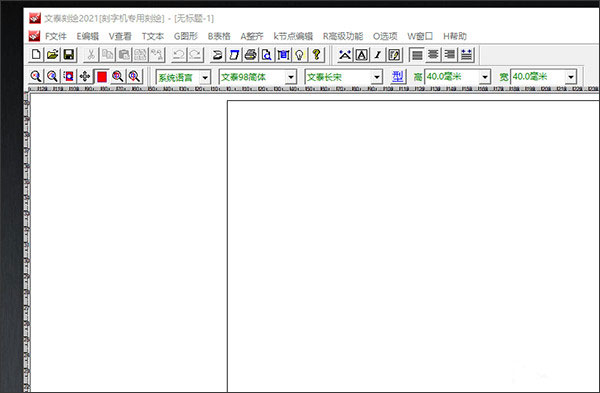This screenshot has height=393, width=600.
Task: Click the light bulb icon
Action: [x=300, y=55]
